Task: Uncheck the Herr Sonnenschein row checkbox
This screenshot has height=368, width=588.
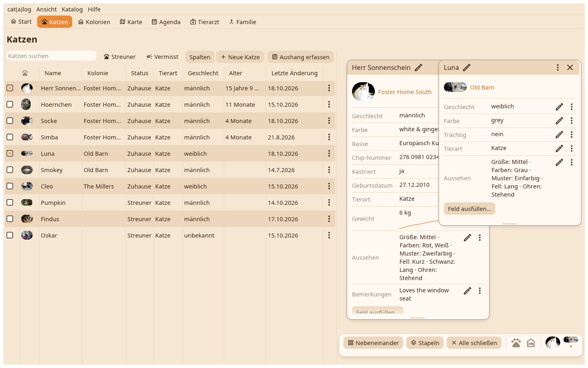Action: tap(10, 88)
